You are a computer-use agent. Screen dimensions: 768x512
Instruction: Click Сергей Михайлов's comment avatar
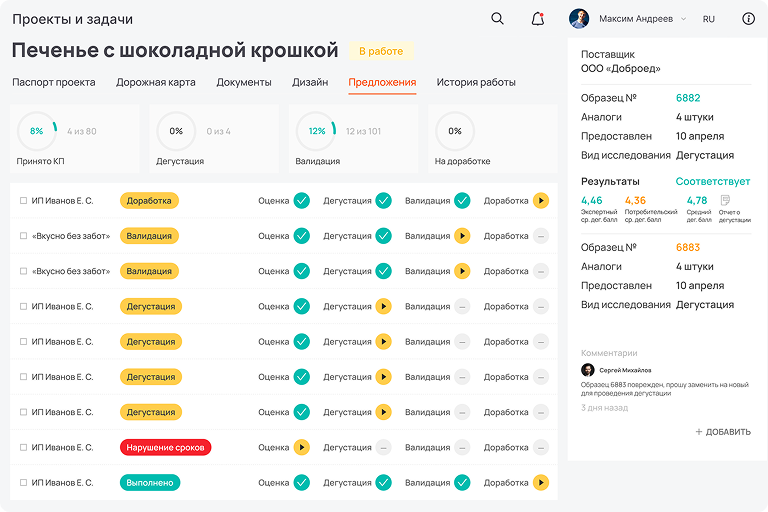point(587,370)
